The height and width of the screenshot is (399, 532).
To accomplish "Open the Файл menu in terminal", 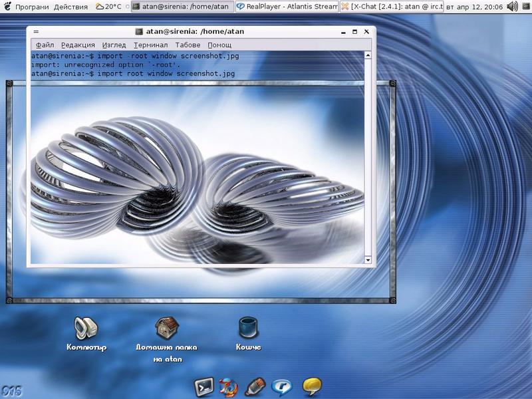I will (45, 45).
